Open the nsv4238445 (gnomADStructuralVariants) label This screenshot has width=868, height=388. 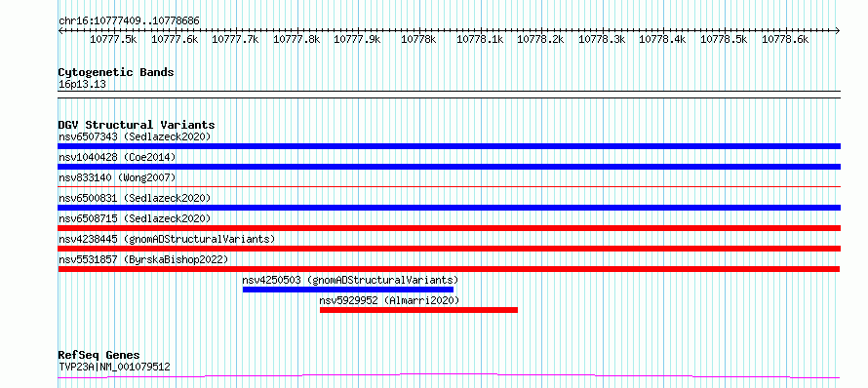coord(167,239)
